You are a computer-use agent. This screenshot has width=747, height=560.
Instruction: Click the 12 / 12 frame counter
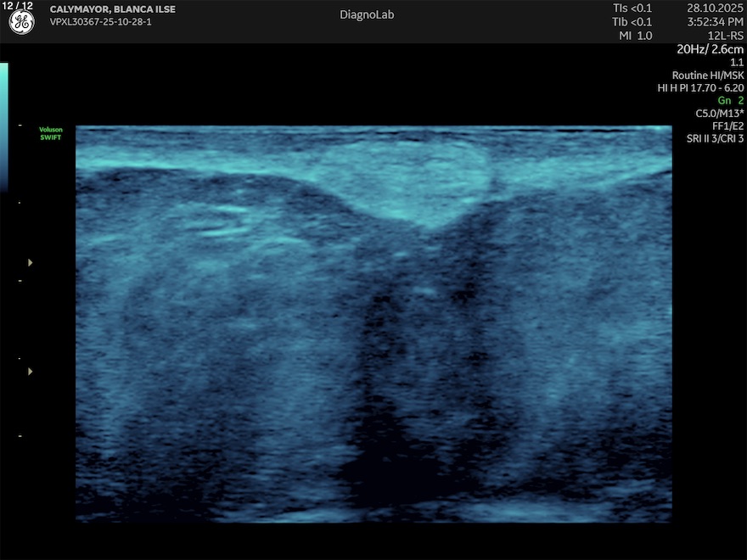(x=18, y=6)
